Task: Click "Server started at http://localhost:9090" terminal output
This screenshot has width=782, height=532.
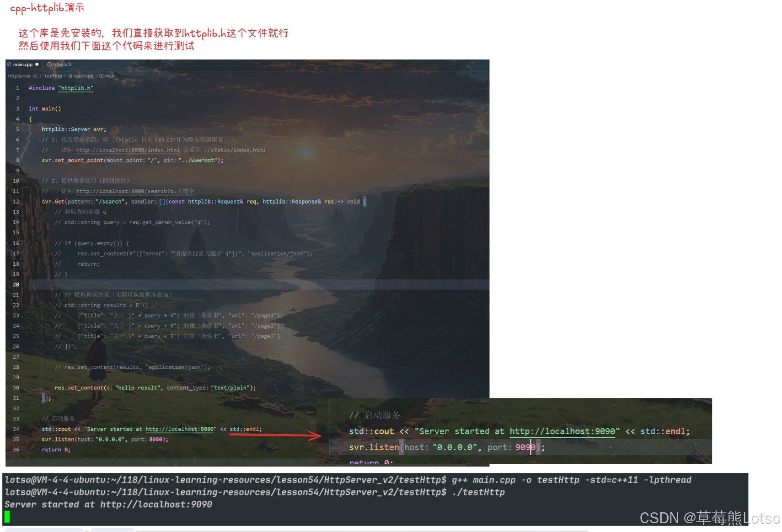Action: coord(108,505)
